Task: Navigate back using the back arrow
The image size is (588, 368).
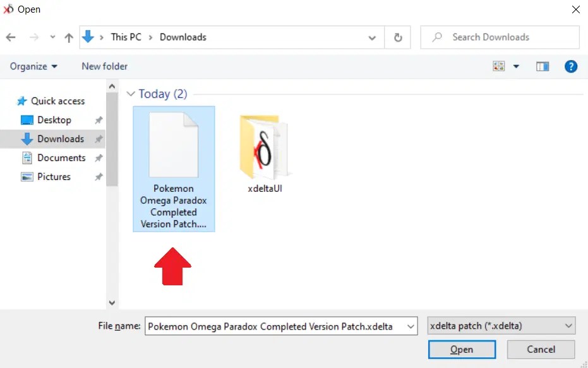Action: pos(10,37)
